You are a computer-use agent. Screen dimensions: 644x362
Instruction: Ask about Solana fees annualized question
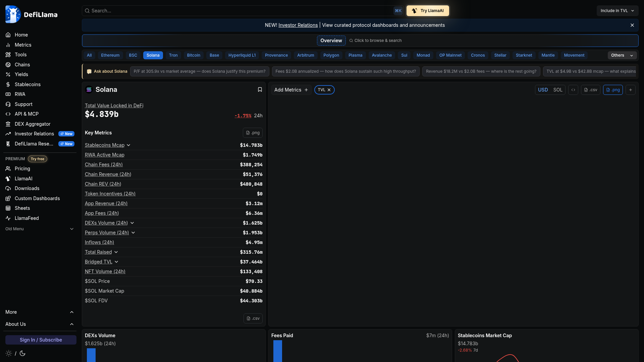[345, 71]
